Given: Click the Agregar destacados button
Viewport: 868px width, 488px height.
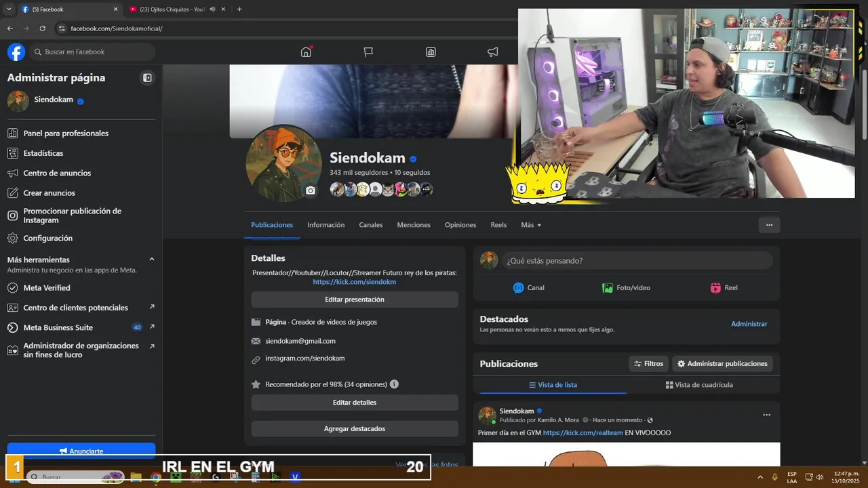Looking at the screenshot, I should [355, 429].
